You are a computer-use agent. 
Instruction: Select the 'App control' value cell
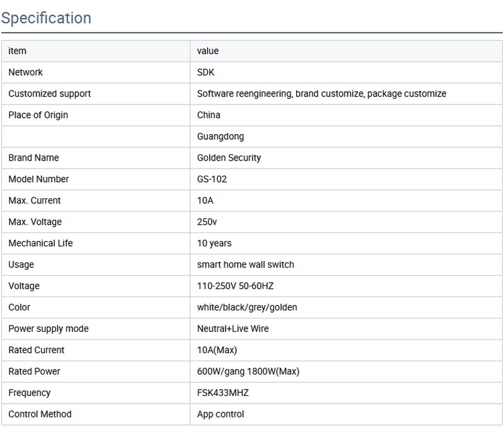point(220,414)
